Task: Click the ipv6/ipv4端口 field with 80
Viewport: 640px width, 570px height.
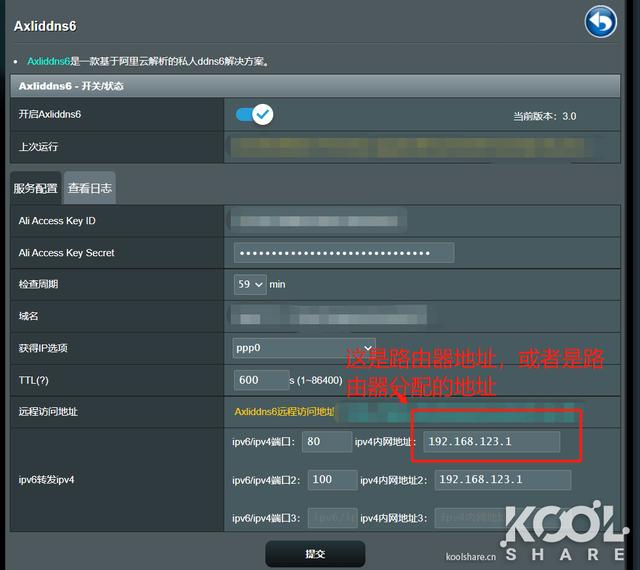Action: coord(327,441)
